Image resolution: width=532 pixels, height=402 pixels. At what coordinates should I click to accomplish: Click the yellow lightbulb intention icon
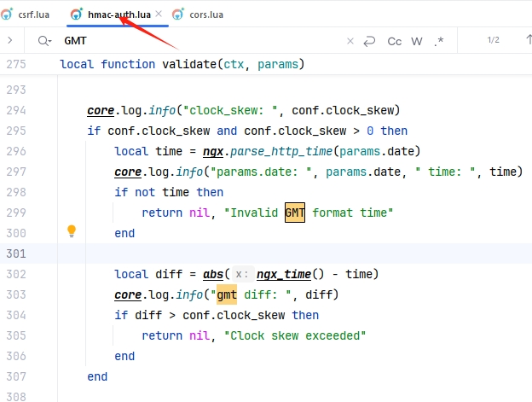[x=72, y=230]
